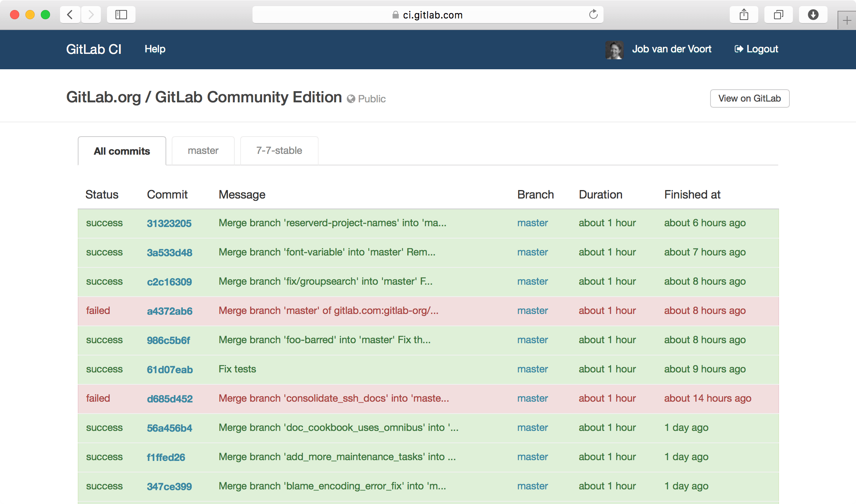Open the Help menu item
This screenshot has width=856, height=504.
155,49
